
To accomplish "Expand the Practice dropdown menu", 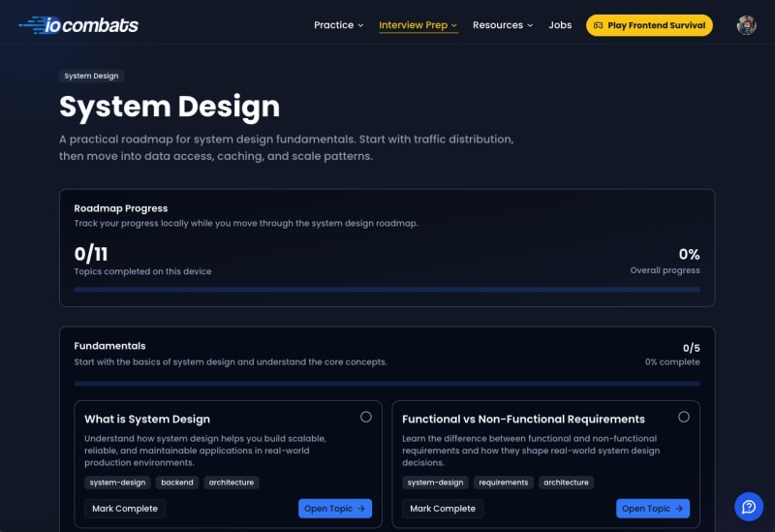I will point(338,25).
